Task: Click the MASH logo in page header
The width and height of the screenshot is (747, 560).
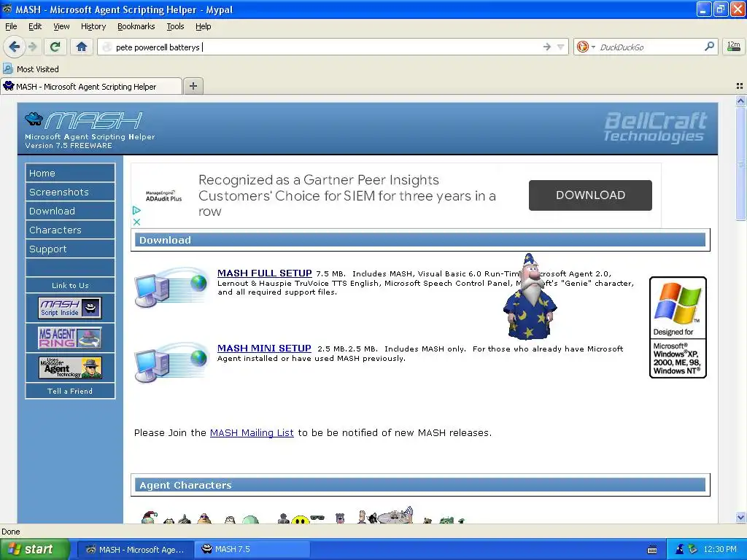Action: click(84, 120)
